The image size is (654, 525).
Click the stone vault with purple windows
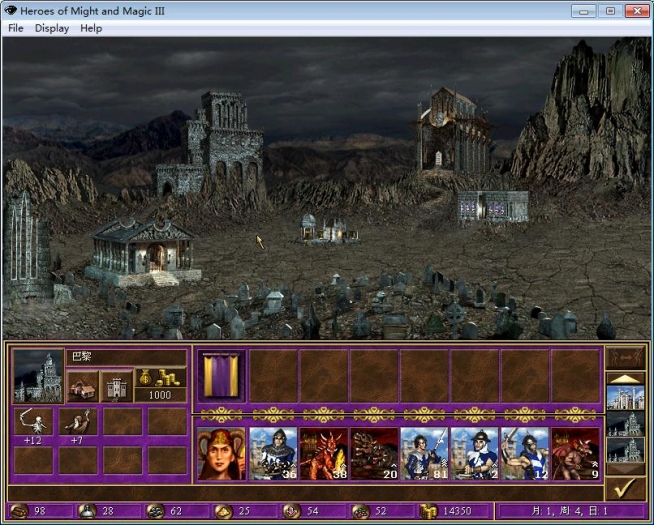[x=493, y=206]
